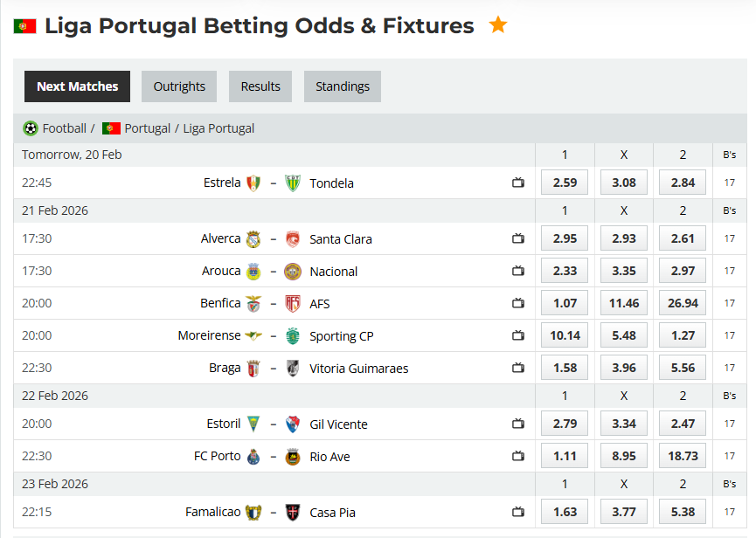Select the Tondela club crest

293,183
